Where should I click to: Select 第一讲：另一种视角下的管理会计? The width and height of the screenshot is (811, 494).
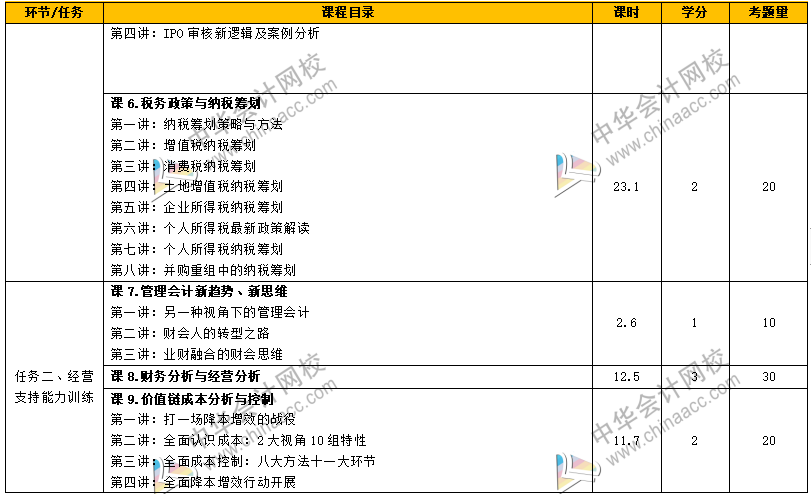[210, 312]
